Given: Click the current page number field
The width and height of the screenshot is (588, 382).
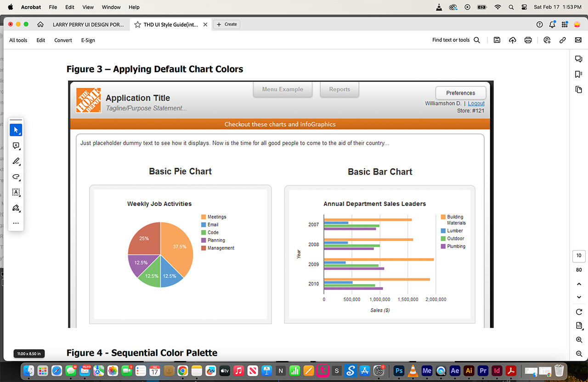Looking at the screenshot, I should (579, 256).
